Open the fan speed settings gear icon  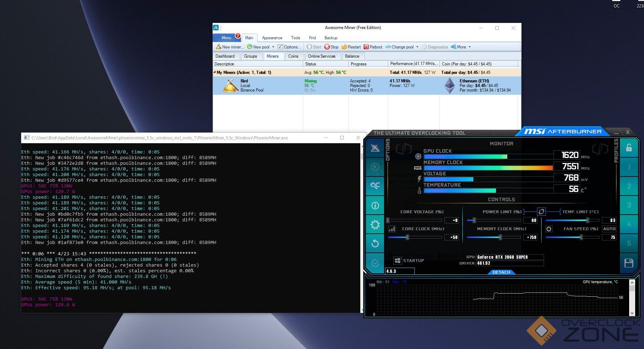click(x=549, y=229)
